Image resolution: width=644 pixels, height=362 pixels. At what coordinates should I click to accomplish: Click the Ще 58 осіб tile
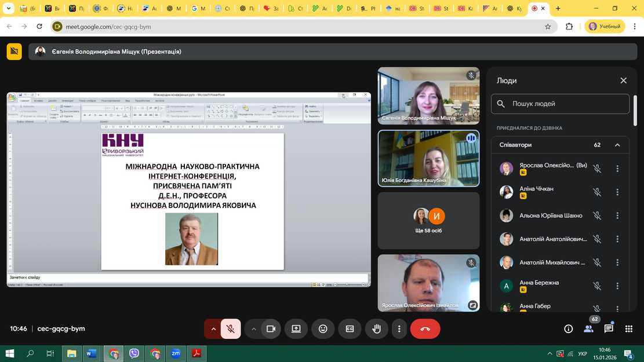[x=428, y=221]
